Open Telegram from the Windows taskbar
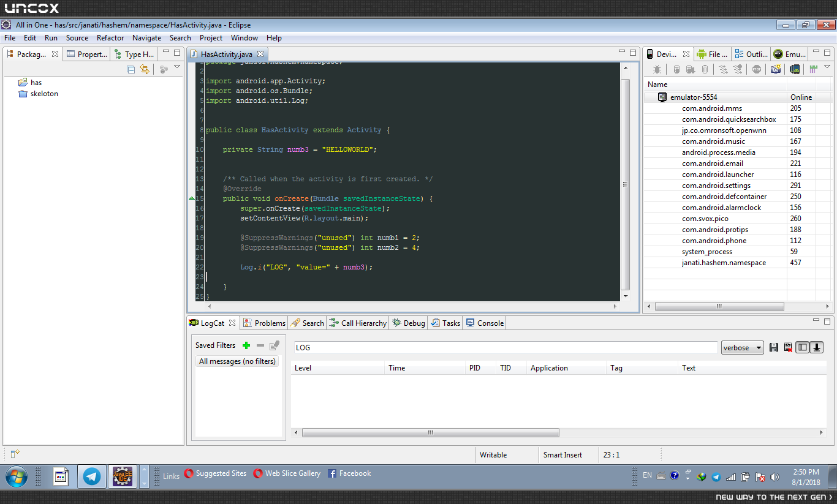The image size is (837, 504). pos(92,476)
